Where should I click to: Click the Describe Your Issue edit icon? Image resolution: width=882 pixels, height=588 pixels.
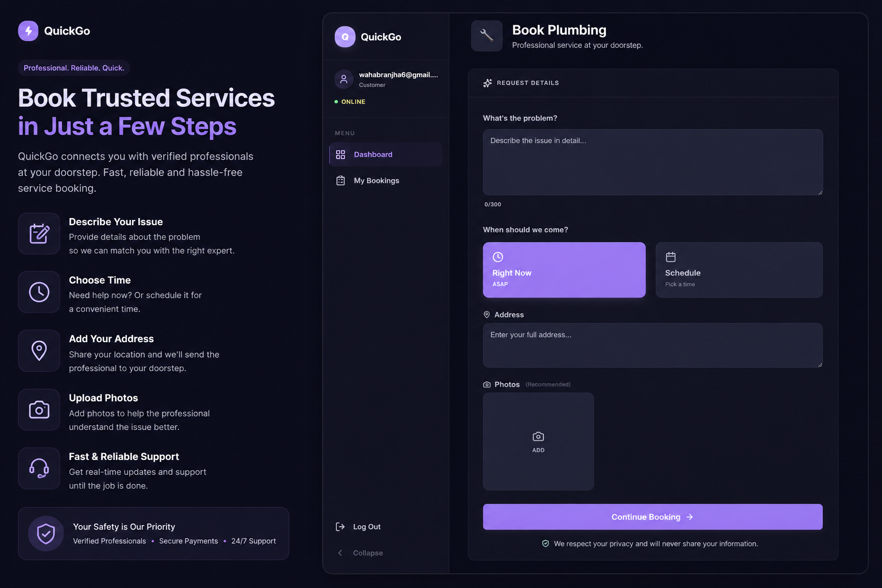[x=39, y=234]
